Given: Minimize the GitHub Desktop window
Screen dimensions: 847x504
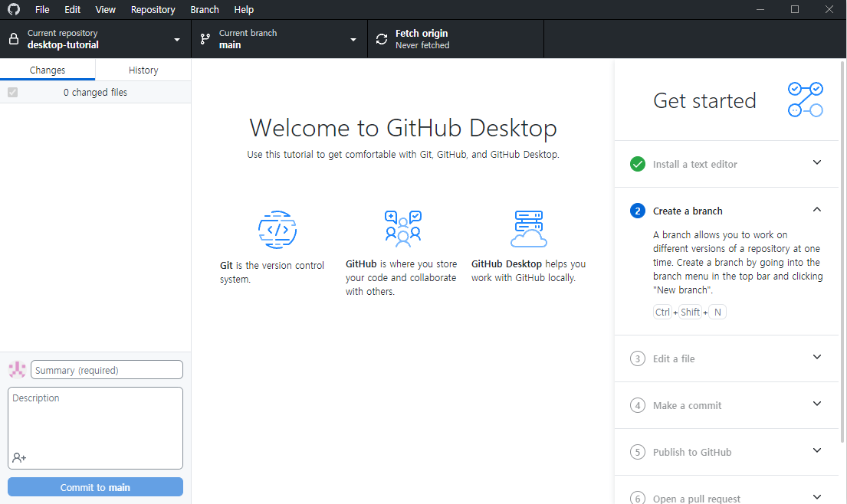Looking at the screenshot, I should pyautogui.click(x=760, y=9).
